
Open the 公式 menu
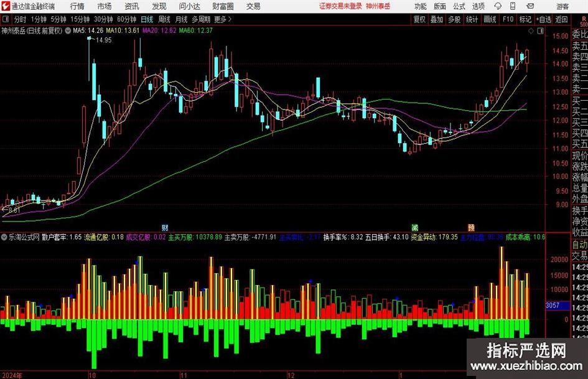pyautogui.click(x=459, y=6)
